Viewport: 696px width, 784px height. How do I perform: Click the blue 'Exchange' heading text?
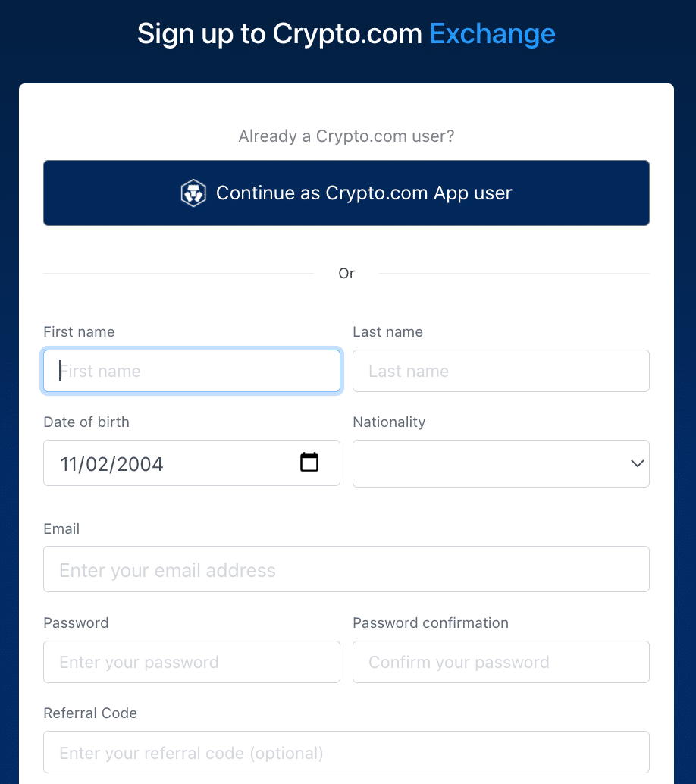click(x=493, y=34)
